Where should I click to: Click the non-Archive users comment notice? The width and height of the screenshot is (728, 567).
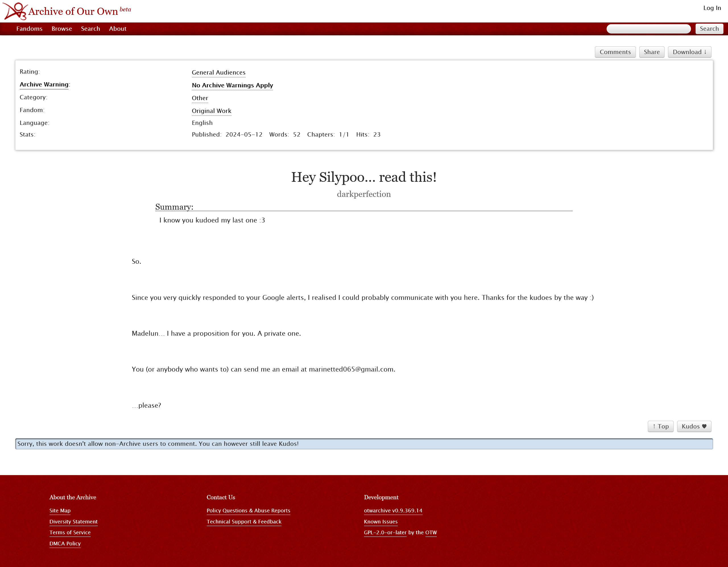364,444
